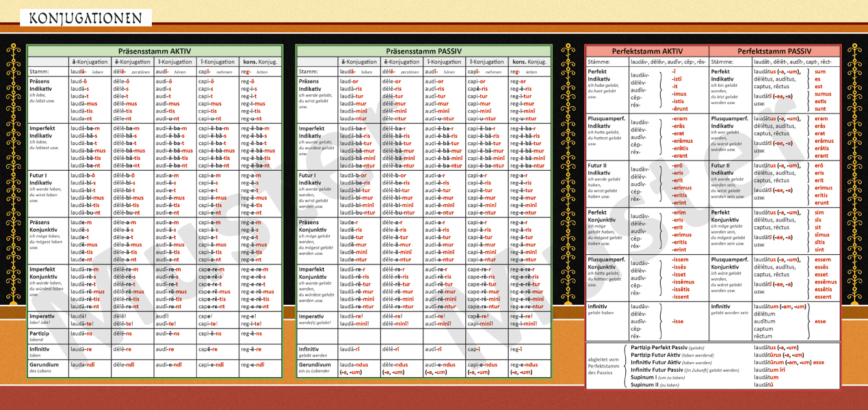The width and height of the screenshot is (868, 410).
Task: Click the auxiliary form sunt
Action: 821,109
